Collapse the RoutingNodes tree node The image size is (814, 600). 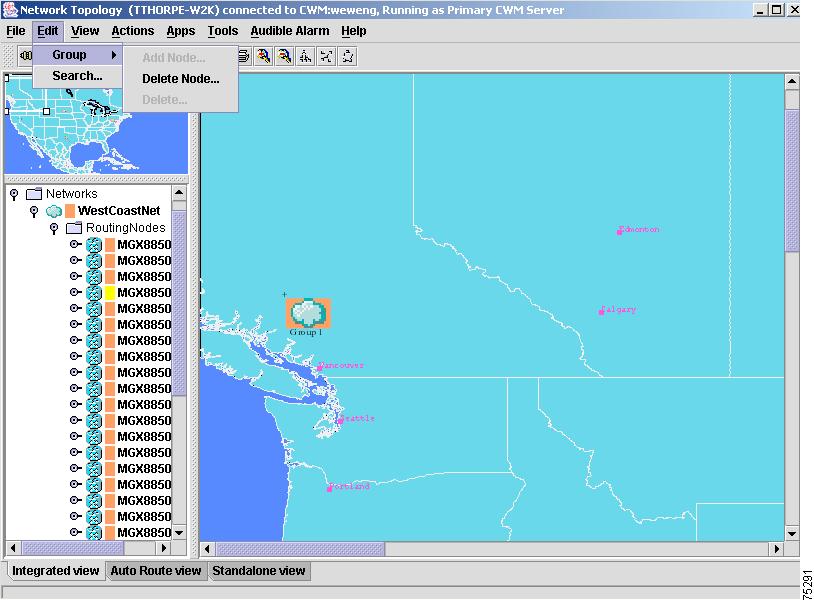click(54, 228)
